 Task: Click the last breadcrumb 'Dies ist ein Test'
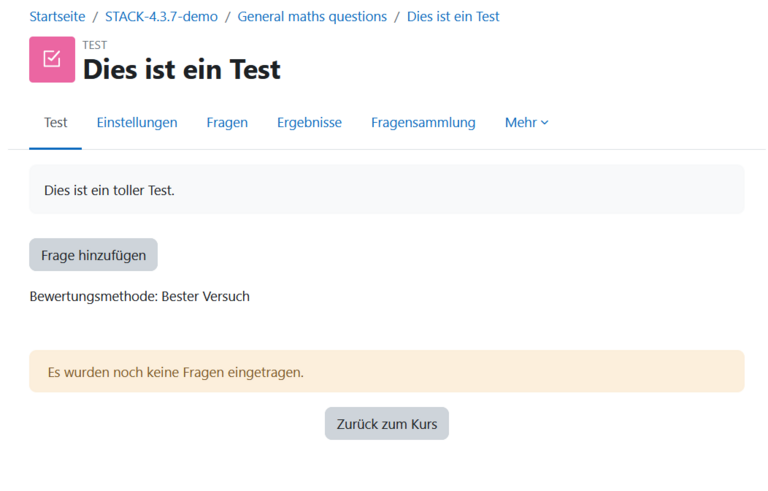(x=453, y=17)
